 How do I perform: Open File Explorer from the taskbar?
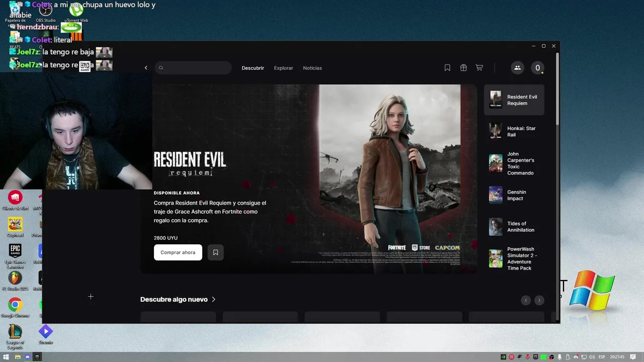pyautogui.click(x=18, y=357)
